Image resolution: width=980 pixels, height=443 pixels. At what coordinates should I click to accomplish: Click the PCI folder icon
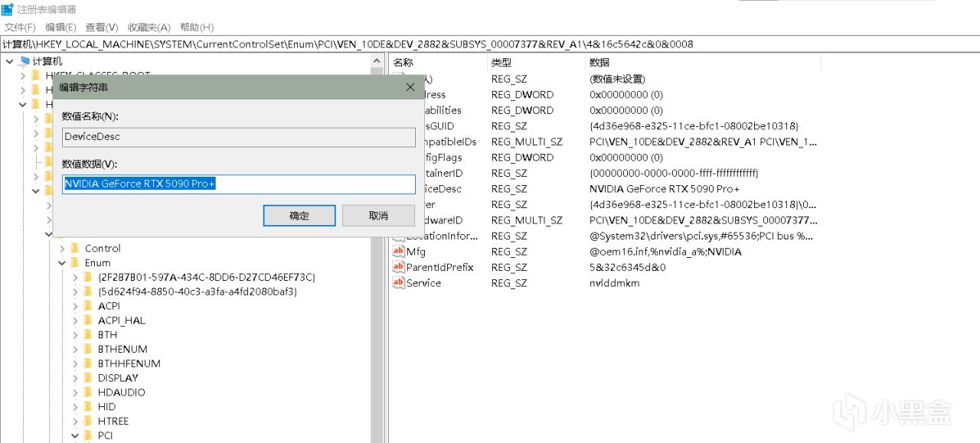click(88, 435)
